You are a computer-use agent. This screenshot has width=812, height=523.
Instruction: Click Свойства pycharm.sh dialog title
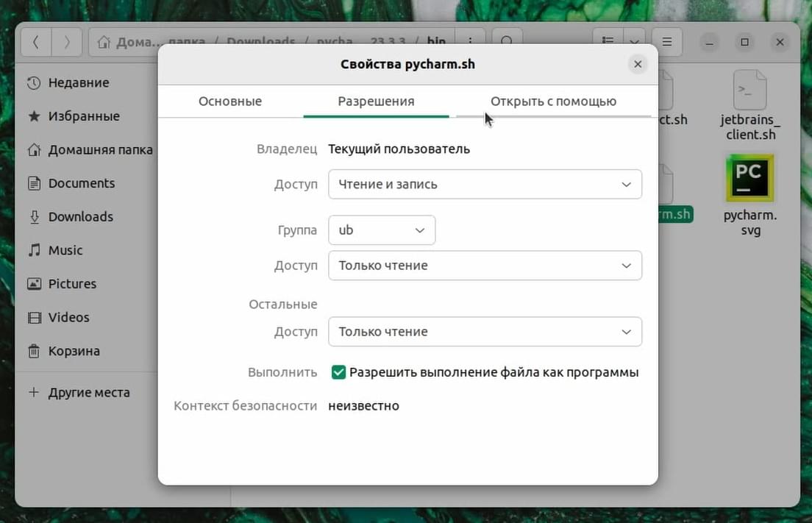click(x=407, y=64)
